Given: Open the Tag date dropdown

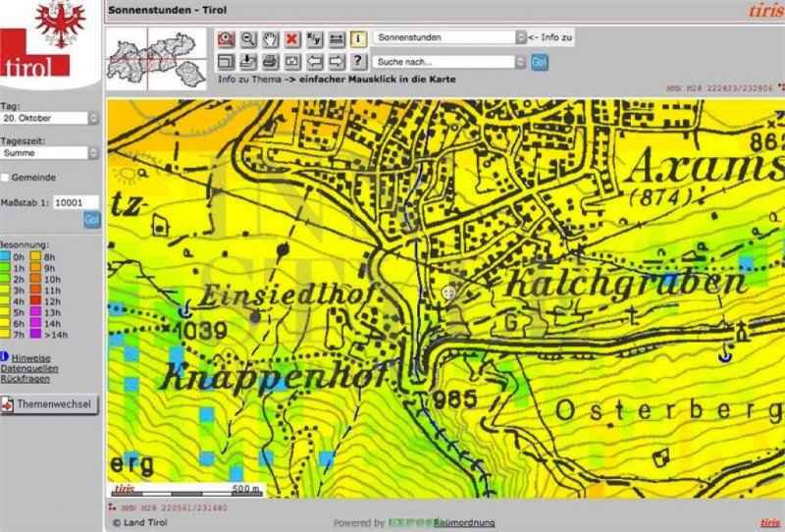Looking at the screenshot, I should 50,118.
